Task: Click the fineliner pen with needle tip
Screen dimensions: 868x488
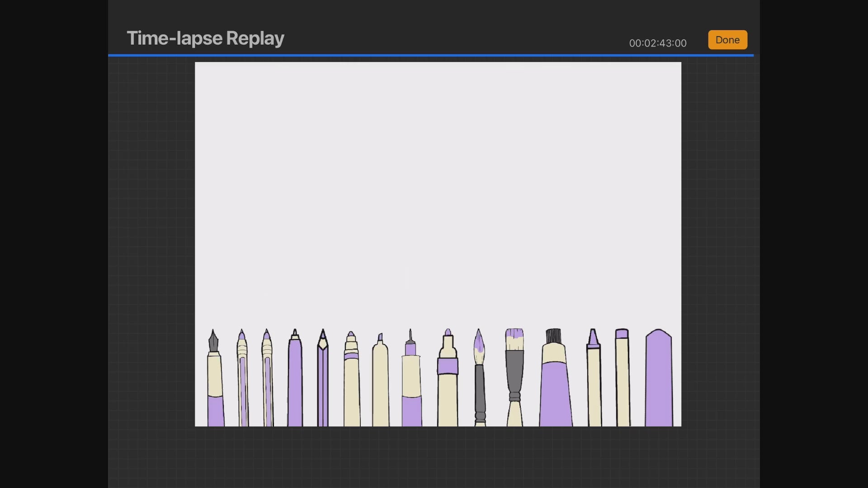Action: click(411, 380)
